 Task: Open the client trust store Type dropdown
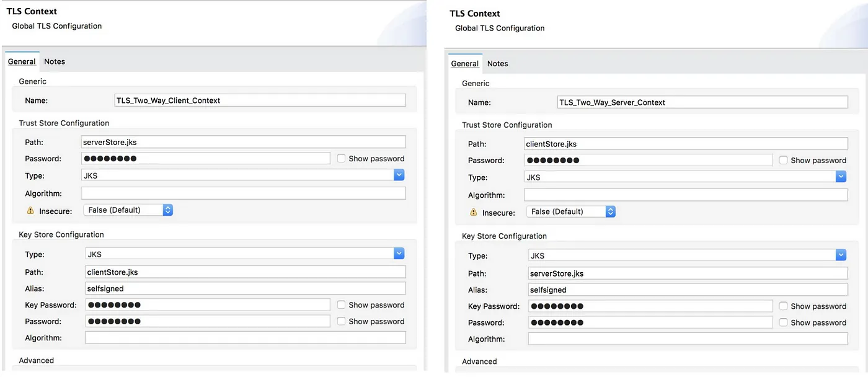pyautogui.click(x=399, y=174)
